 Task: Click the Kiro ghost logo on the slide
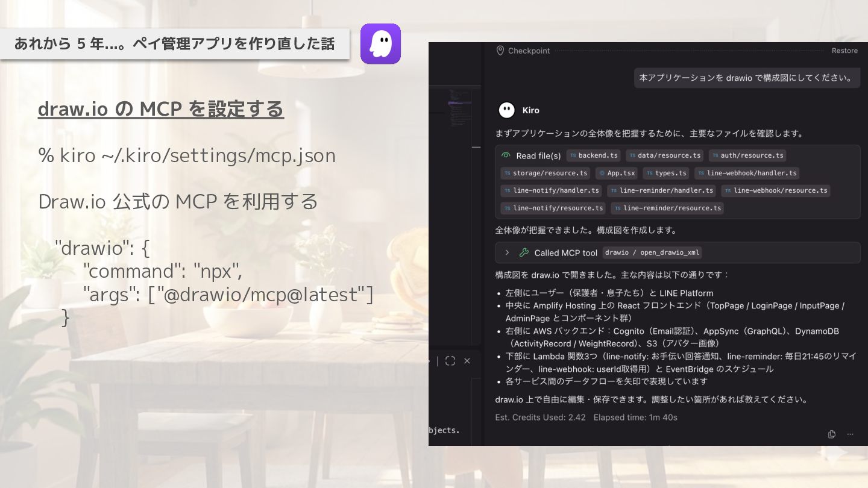[380, 43]
